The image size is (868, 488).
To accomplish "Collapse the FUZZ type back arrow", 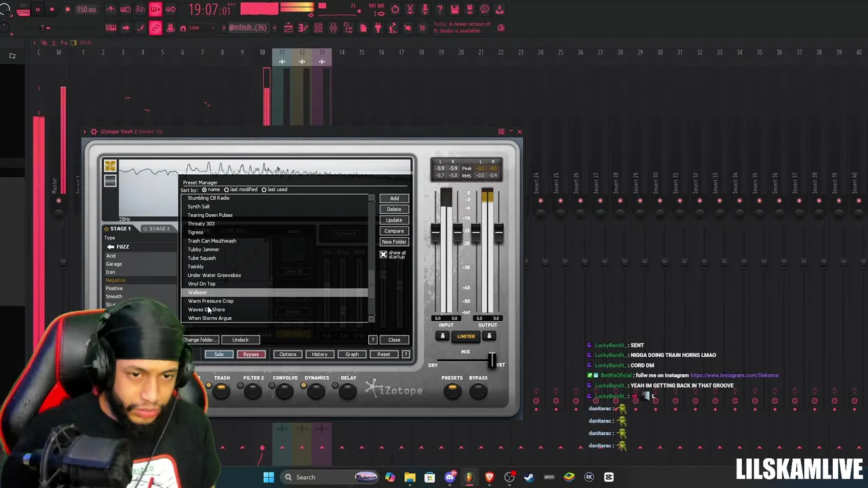I will pos(111,247).
